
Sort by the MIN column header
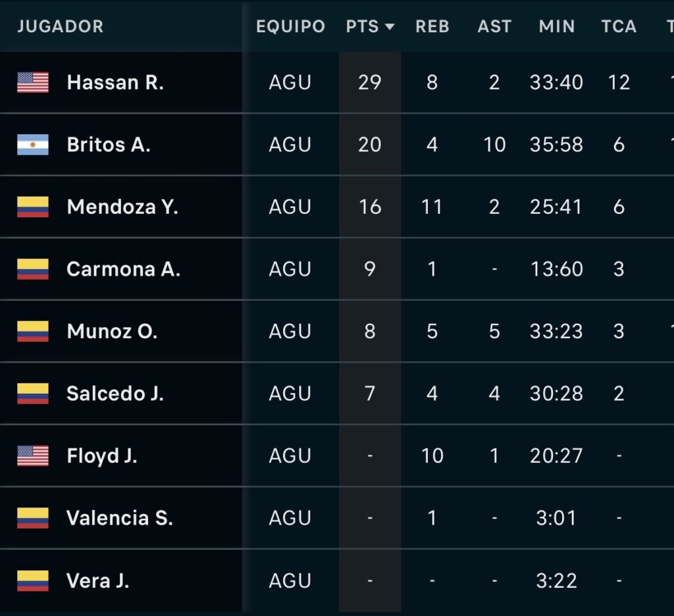[x=556, y=27]
